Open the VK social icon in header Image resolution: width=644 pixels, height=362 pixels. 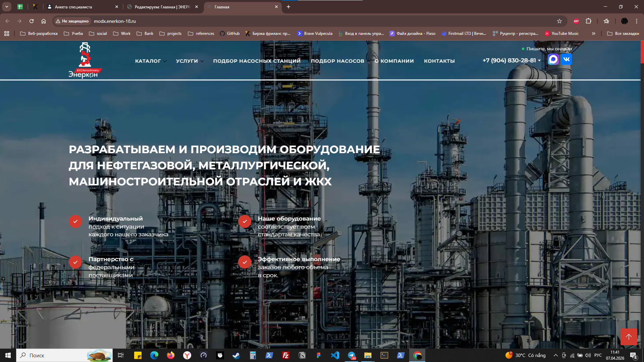(x=566, y=59)
